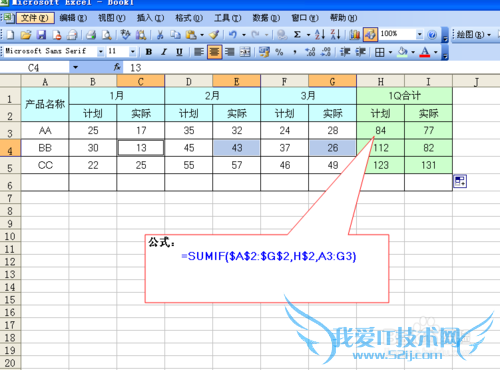Click the Auto Fill Options smart tag

tap(460, 181)
